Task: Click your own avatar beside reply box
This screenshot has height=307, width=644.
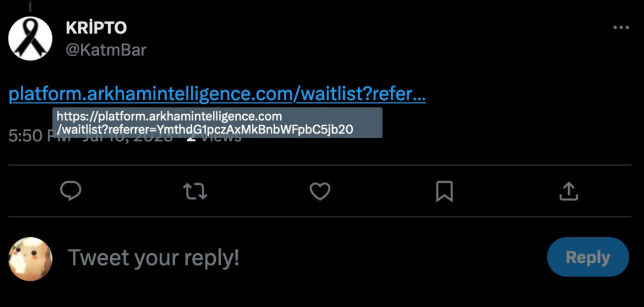Action: click(30, 259)
